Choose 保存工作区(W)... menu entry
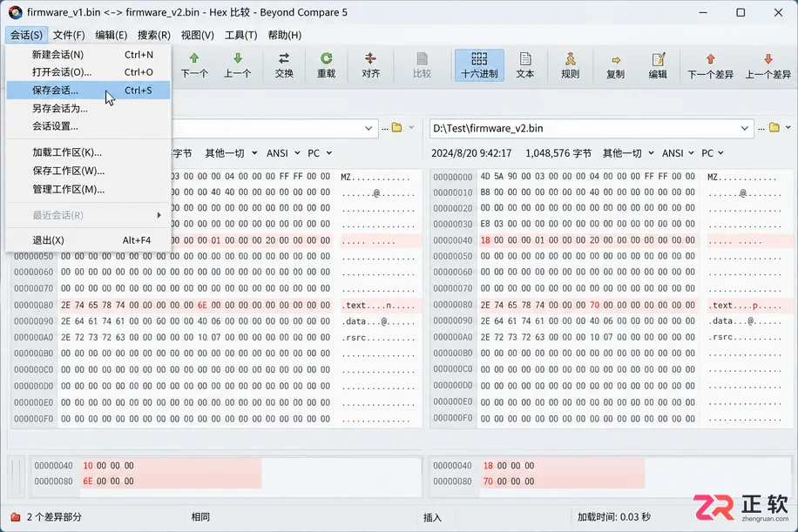 (x=88, y=171)
